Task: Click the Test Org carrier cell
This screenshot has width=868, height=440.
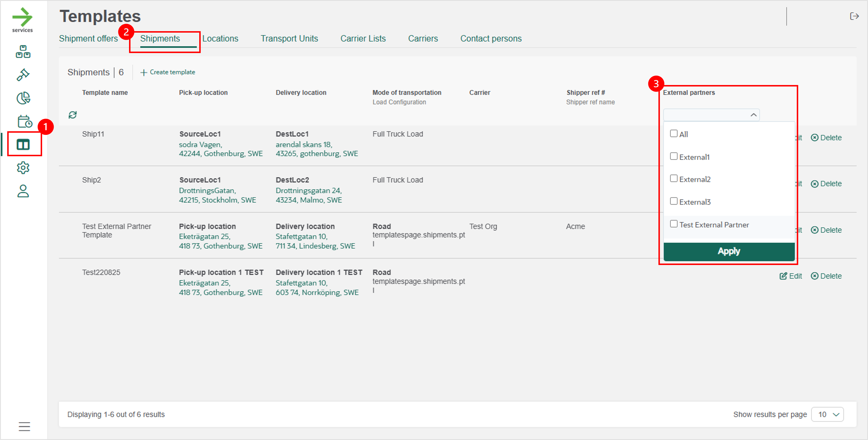Action: 483,226
